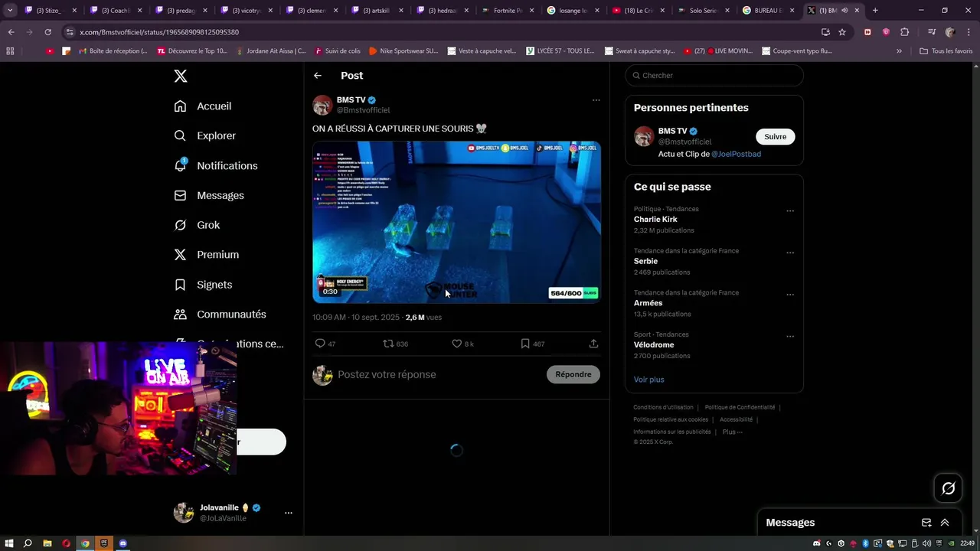Click 2,6 M vues view count

(x=423, y=318)
